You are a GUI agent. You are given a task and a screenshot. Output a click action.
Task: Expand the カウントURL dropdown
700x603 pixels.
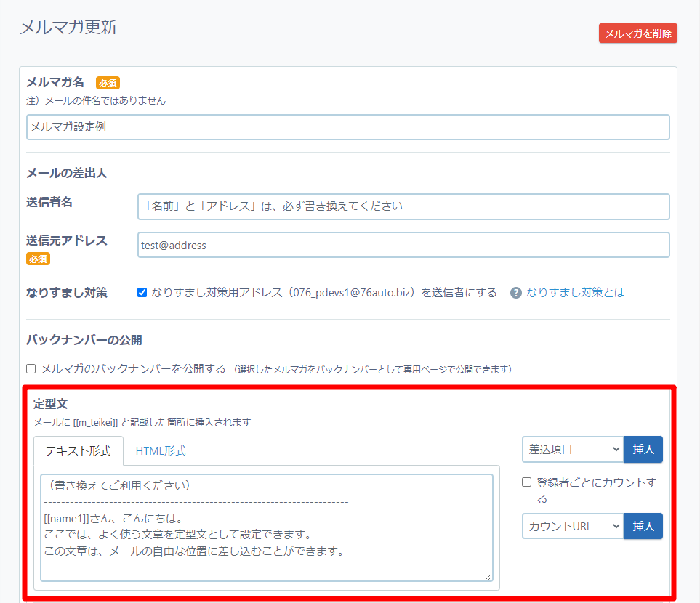572,526
